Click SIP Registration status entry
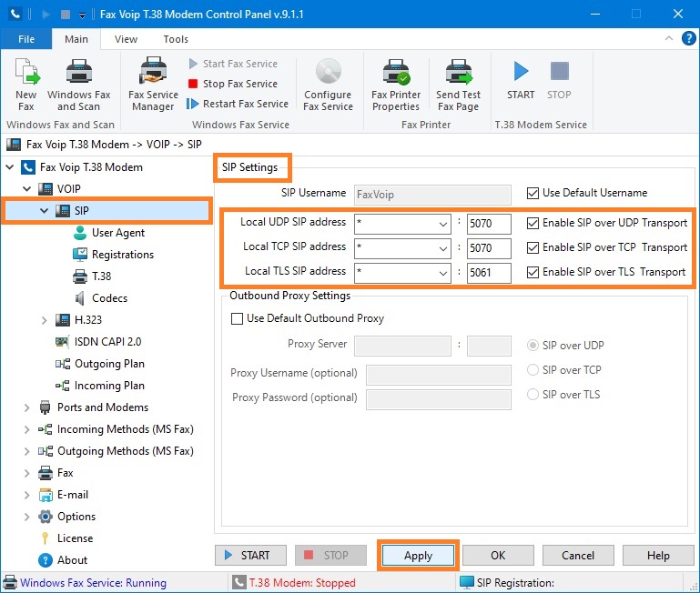The image size is (700, 593). [x=507, y=583]
